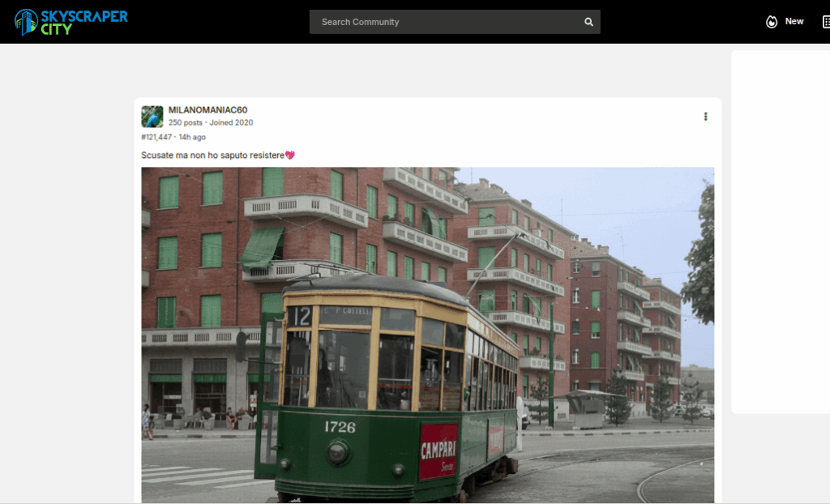Focus the Search Community field
The height and width of the screenshot is (504, 830).
446,22
